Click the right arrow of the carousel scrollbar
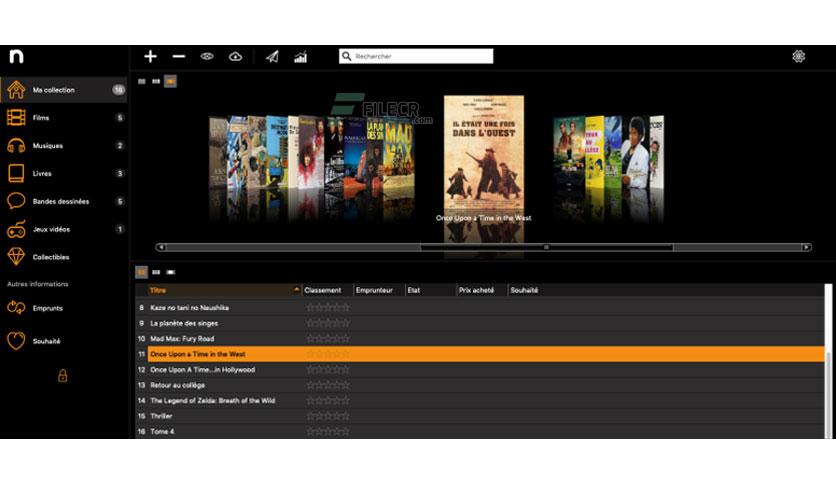Screen dimensions: 836x484 click(x=806, y=247)
